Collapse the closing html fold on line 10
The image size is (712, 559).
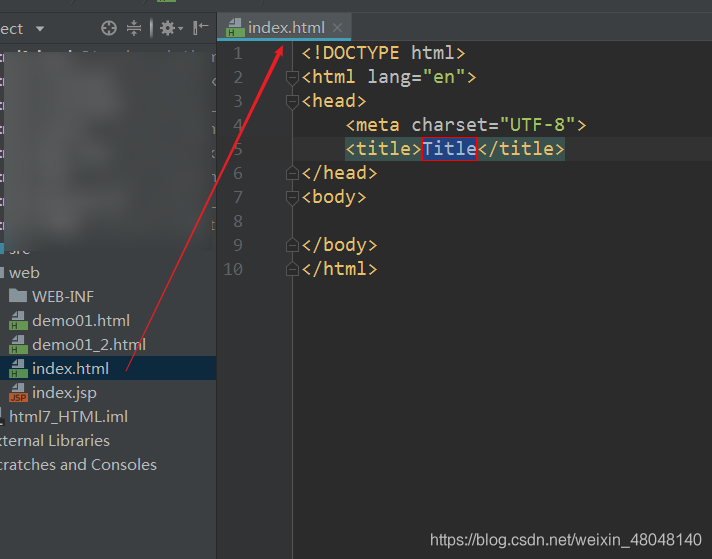click(x=292, y=269)
